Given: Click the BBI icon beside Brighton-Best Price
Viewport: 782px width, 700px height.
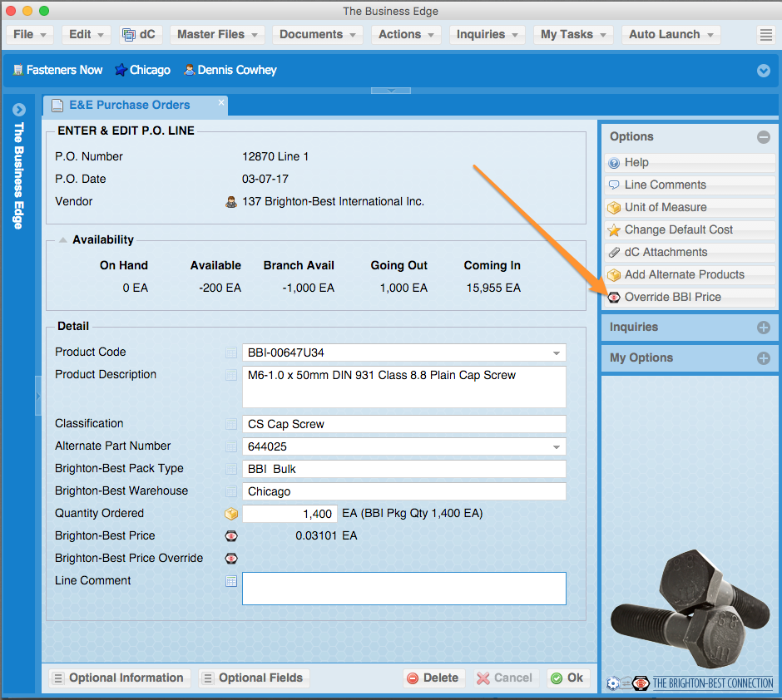Looking at the screenshot, I should click(231, 536).
